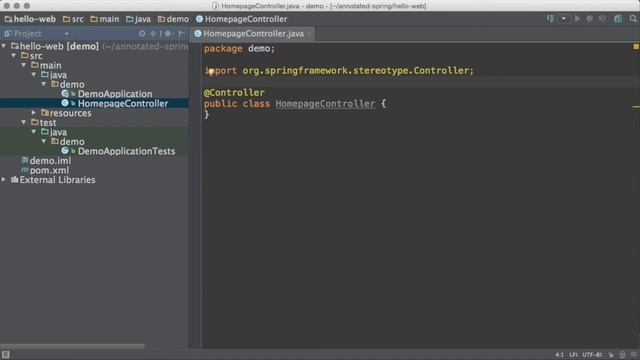
Task: Click the hide Project panel icon
Action: pyautogui.click(x=181, y=34)
